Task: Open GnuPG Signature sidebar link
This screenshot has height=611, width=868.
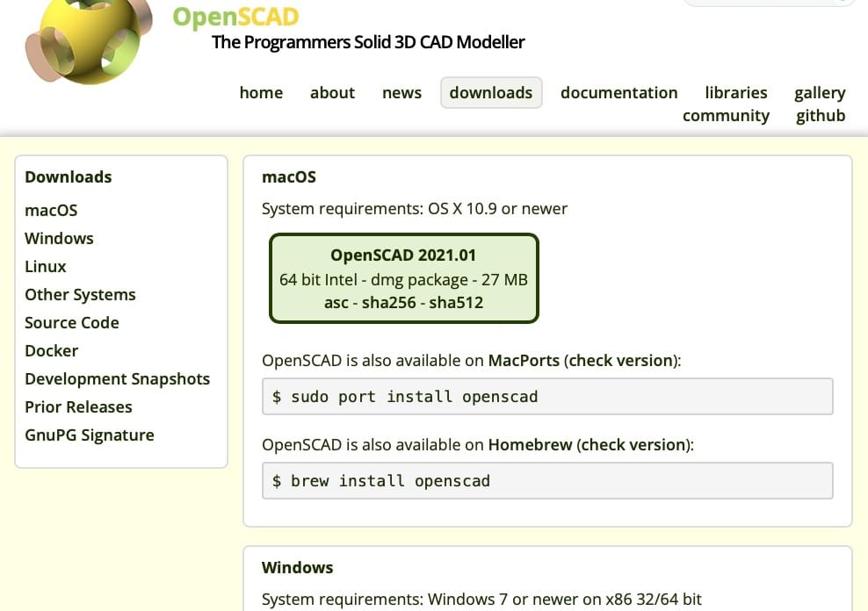Action: (90, 435)
